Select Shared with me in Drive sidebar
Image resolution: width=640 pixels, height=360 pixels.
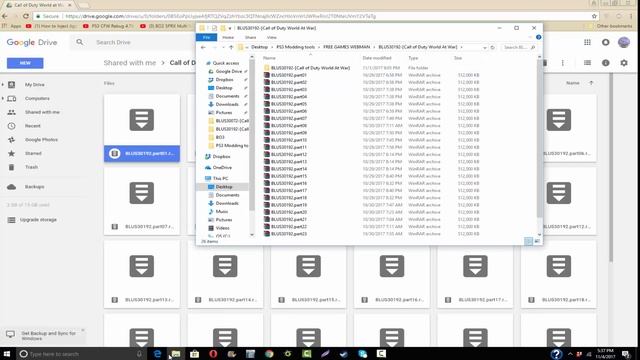pyautogui.click(x=42, y=112)
